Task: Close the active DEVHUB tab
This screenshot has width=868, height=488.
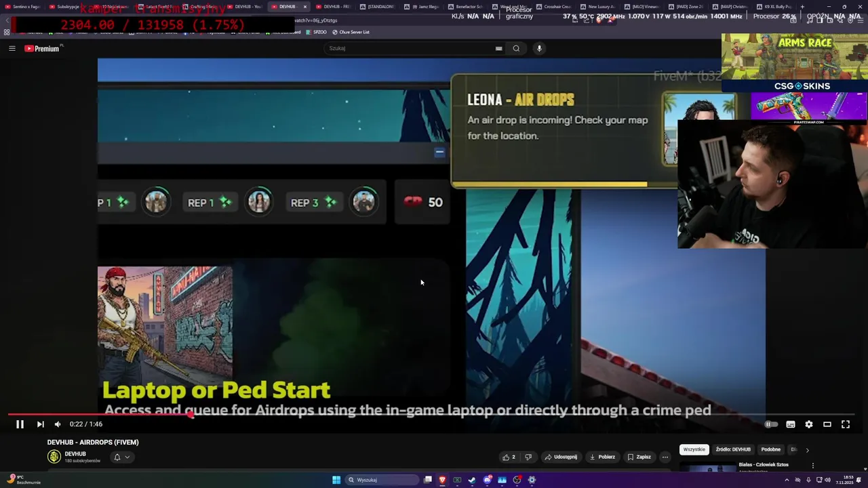Action: click(305, 7)
